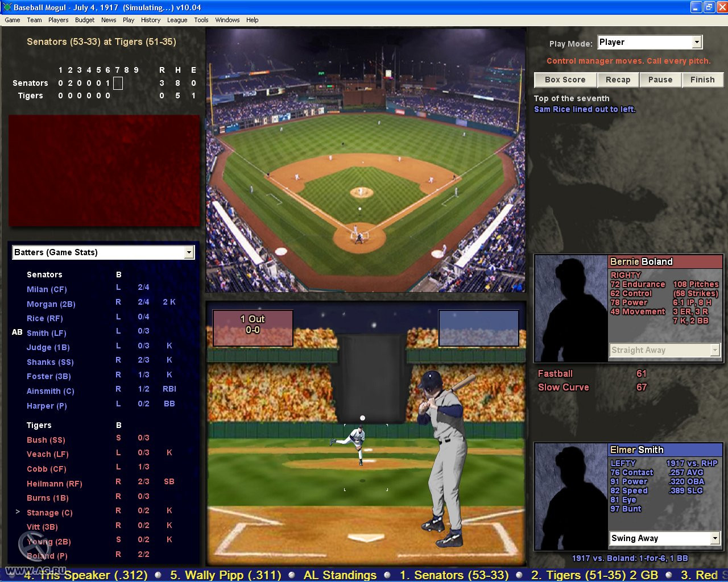Screen dimensions: 728x582
Task: Open the Game menu
Action: pyautogui.click(x=13, y=20)
